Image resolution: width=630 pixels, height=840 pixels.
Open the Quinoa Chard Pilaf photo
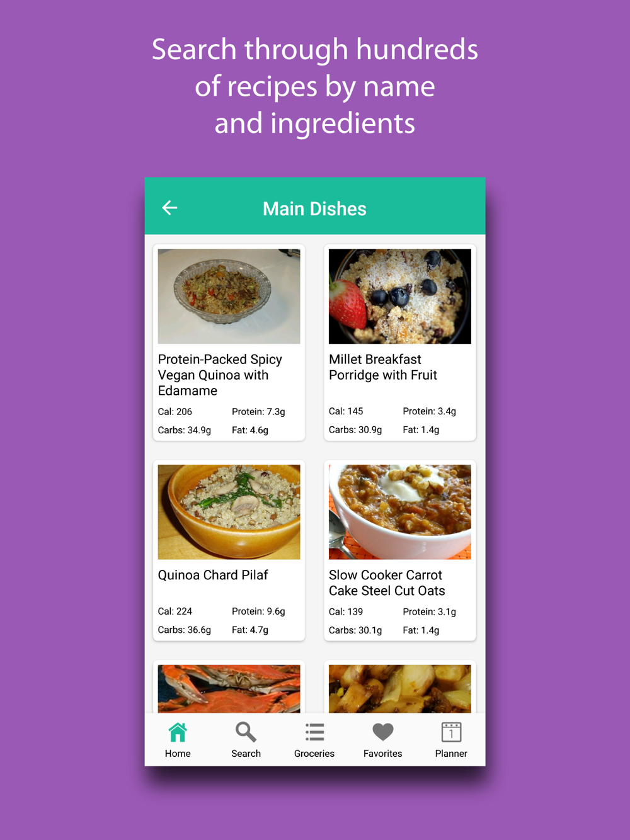[x=229, y=512]
